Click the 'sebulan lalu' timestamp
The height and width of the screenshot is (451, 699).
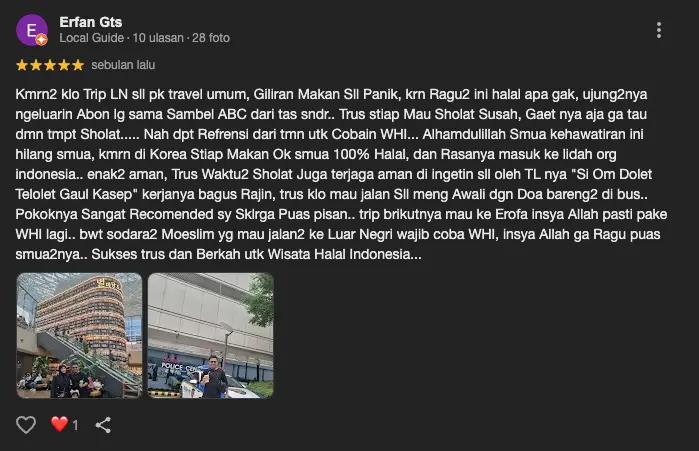point(123,65)
